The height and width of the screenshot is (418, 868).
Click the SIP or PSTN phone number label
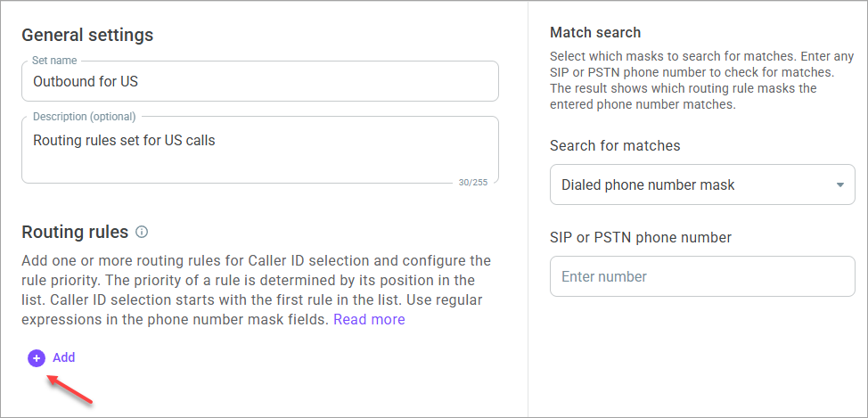640,237
